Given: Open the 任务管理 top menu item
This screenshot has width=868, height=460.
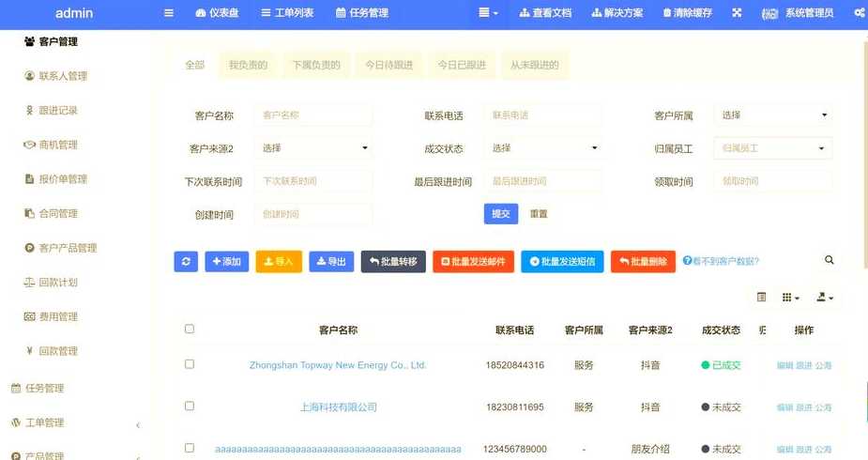Looking at the screenshot, I should tap(362, 13).
